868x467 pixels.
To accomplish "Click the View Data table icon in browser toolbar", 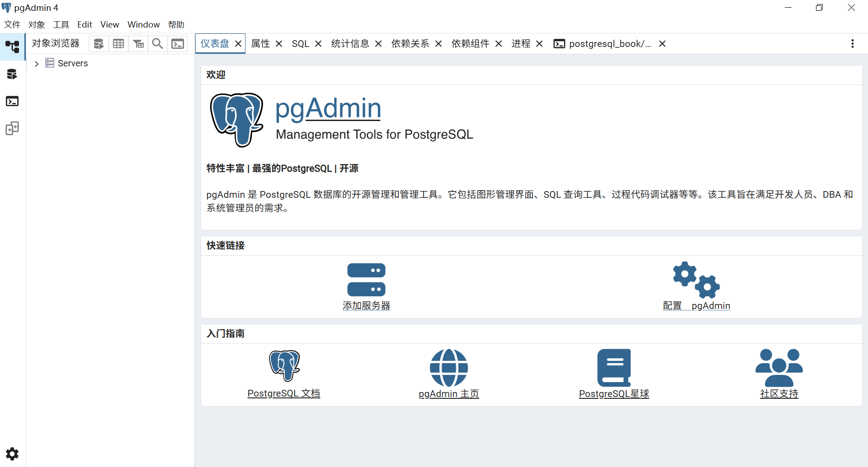I will [118, 44].
